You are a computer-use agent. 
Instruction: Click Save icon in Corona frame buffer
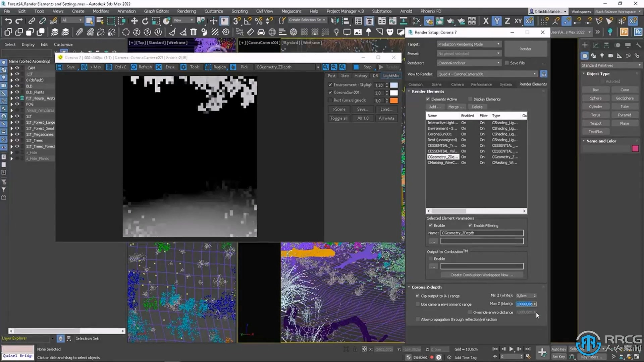(x=59, y=67)
